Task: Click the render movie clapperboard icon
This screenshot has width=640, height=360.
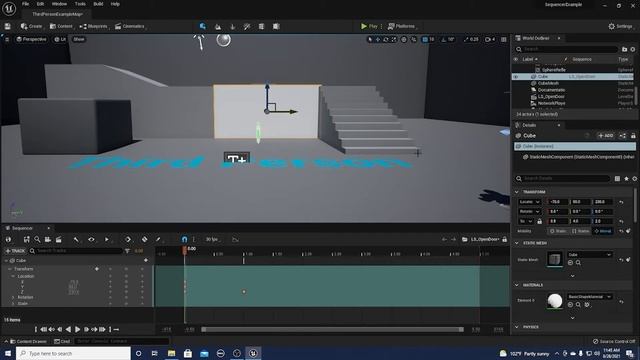Action: click(x=59, y=239)
